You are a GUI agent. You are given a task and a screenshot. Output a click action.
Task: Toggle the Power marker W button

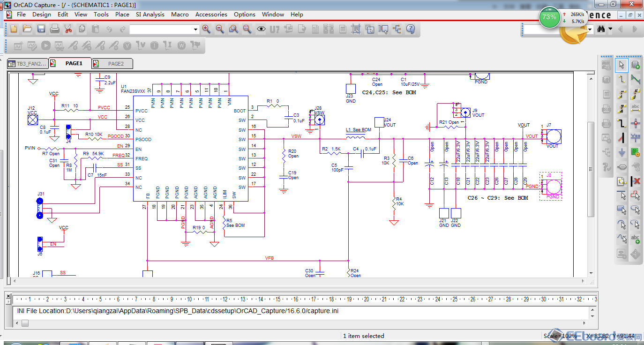click(181, 45)
